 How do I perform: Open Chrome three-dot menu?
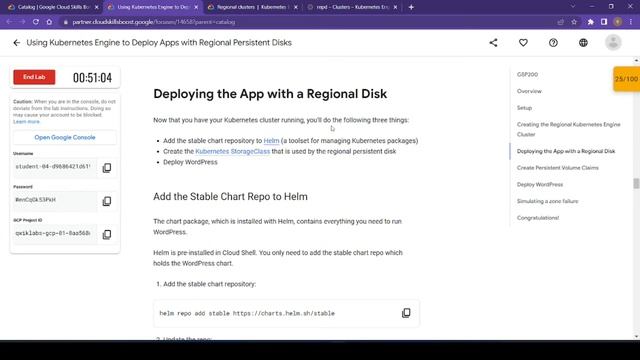pyautogui.click(x=631, y=22)
